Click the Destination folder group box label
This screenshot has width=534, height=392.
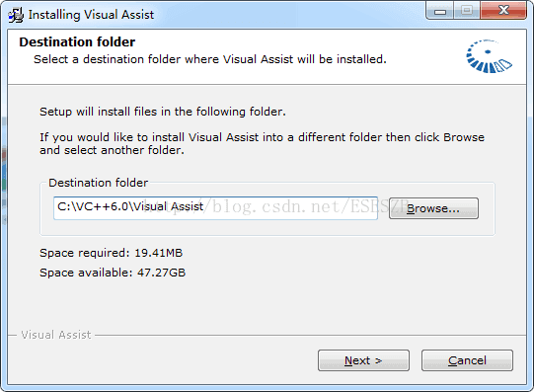(98, 183)
